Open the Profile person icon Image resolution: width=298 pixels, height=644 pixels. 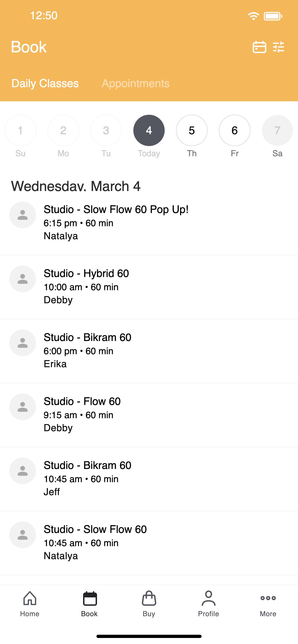pos(208,598)
